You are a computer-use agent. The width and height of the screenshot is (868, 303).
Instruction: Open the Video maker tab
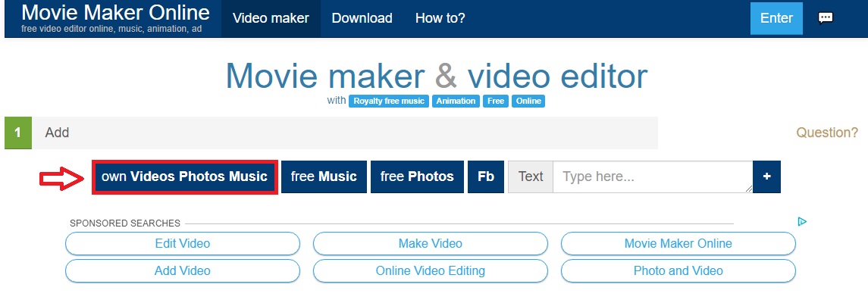[x=271, y=18]
